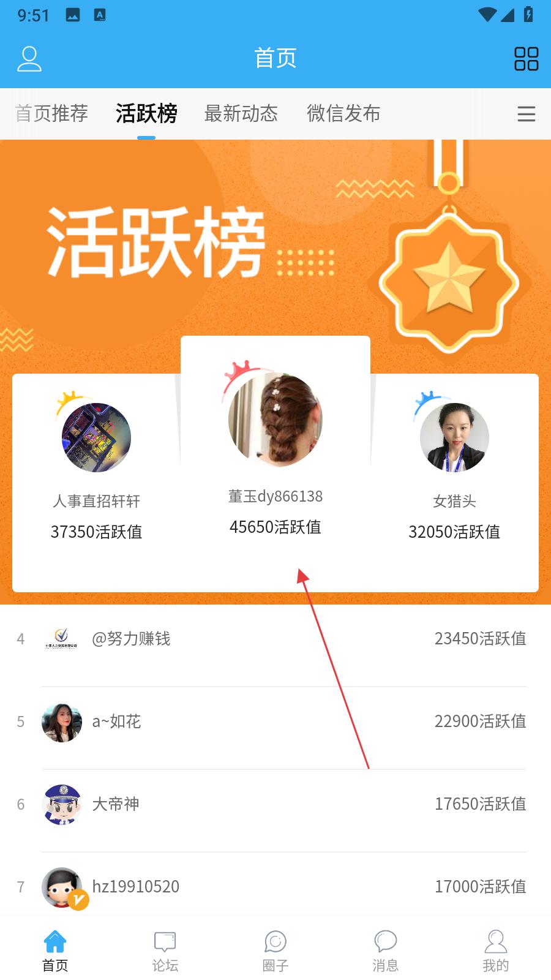551x980 pixels.
Task: Open the user profile icon in header
Action: [29, 59]
